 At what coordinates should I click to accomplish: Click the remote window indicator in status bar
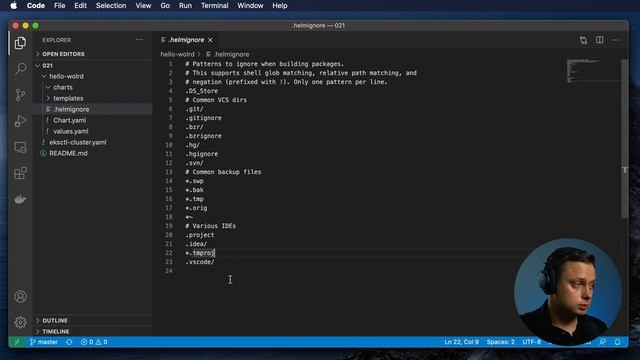pos(17,342)
